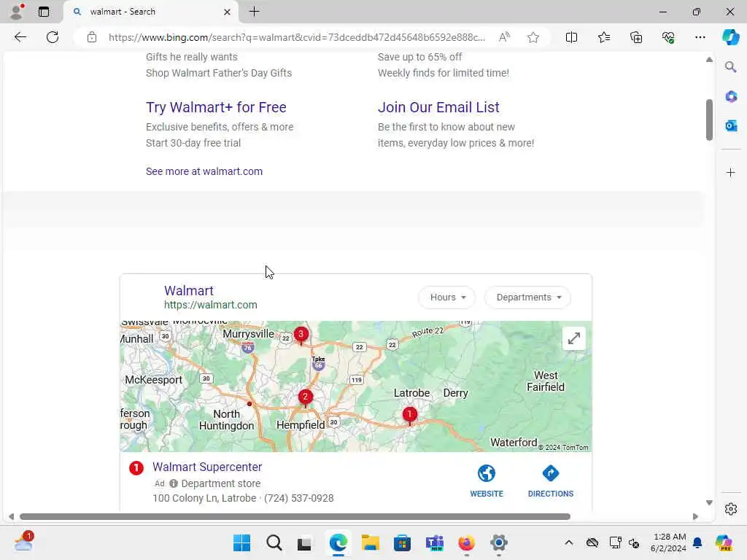The width and height of the screenshot is (747, 560).
Task: Open Microsoft Teams from the taskbar
Action: (435, 542)
